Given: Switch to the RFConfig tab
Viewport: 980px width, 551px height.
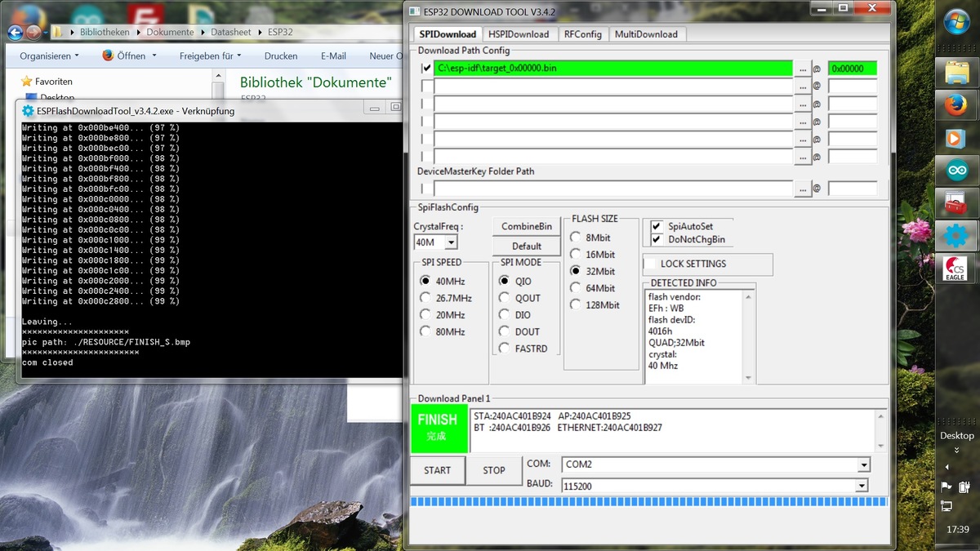Looking at the screenshot, I should click(x=582, y=34).
